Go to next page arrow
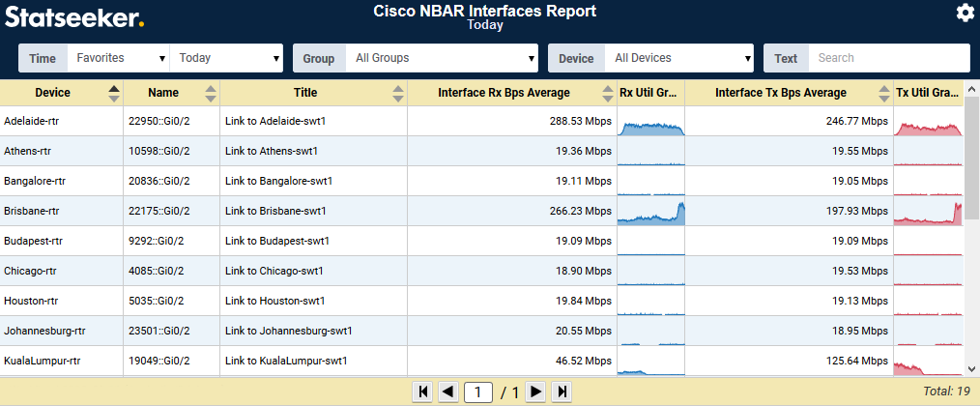The height and width of the screenshot is (406, 980). point(535,391)
